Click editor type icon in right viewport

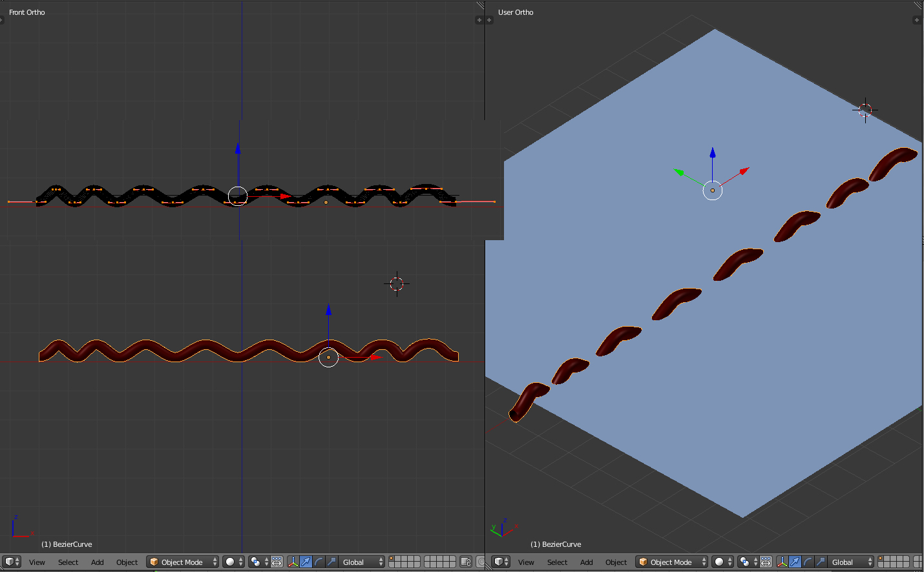click(501, 562)
